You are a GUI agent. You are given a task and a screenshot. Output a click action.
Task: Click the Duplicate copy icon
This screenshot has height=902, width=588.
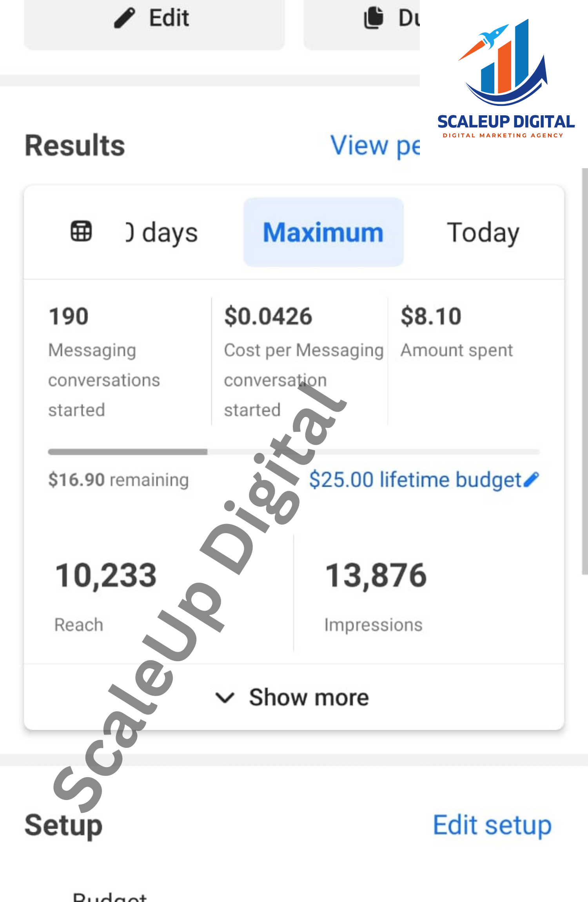pos(373,18)
